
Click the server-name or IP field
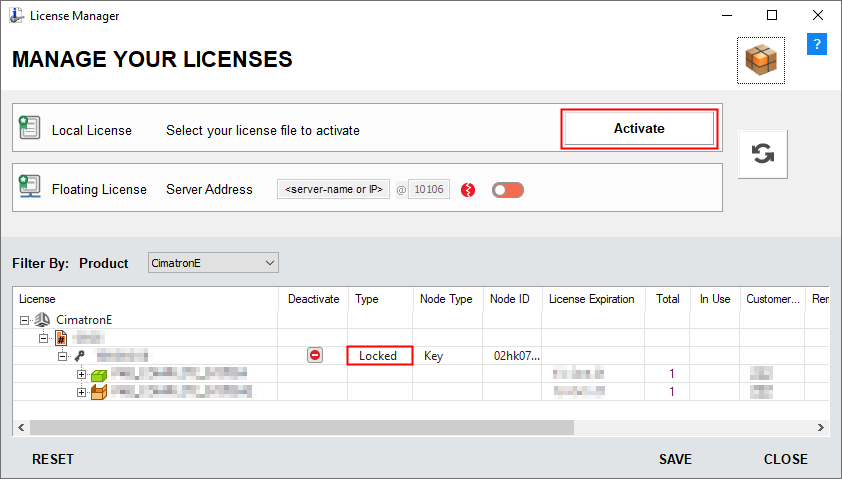click(333, 190)
